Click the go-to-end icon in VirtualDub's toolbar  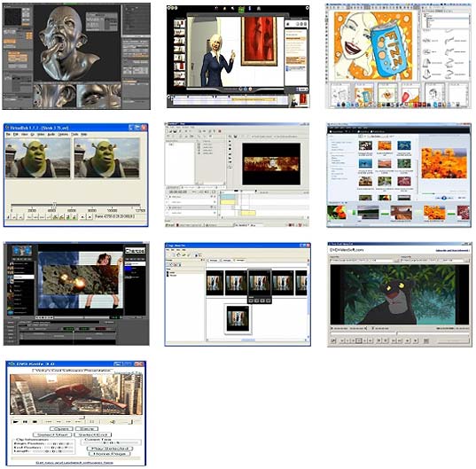[49, 216]
